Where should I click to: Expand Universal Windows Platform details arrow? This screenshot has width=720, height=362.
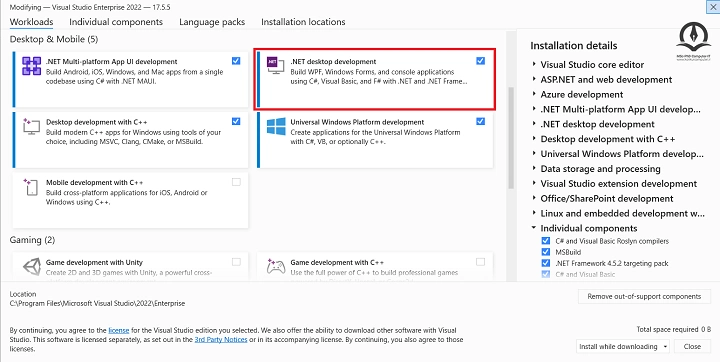(x=534, y=154)
